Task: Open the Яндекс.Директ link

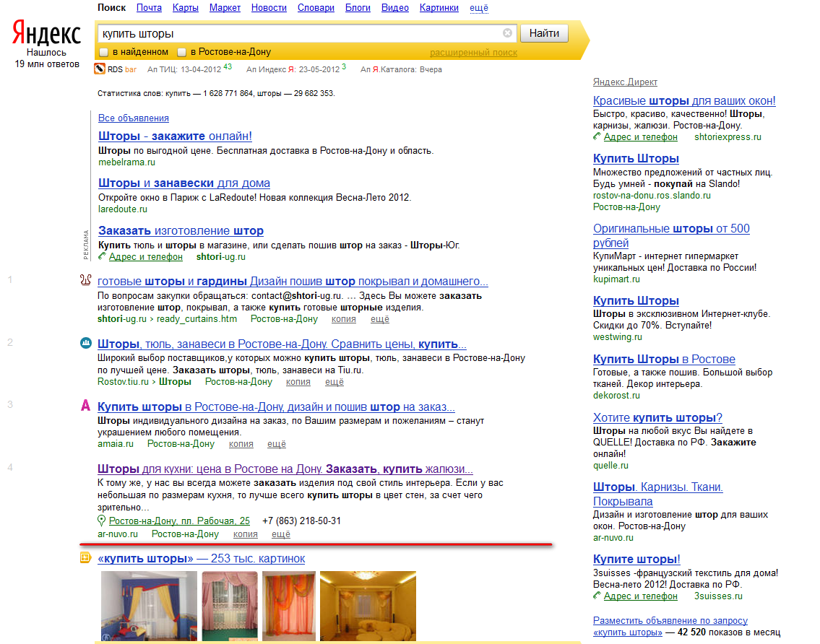Action: pos(625,82)
